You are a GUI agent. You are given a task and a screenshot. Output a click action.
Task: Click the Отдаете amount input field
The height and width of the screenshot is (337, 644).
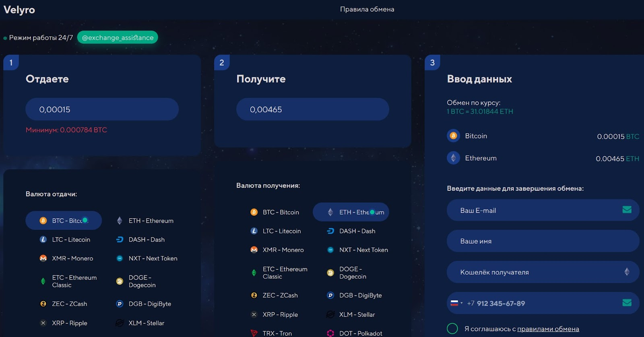(102, 109)
